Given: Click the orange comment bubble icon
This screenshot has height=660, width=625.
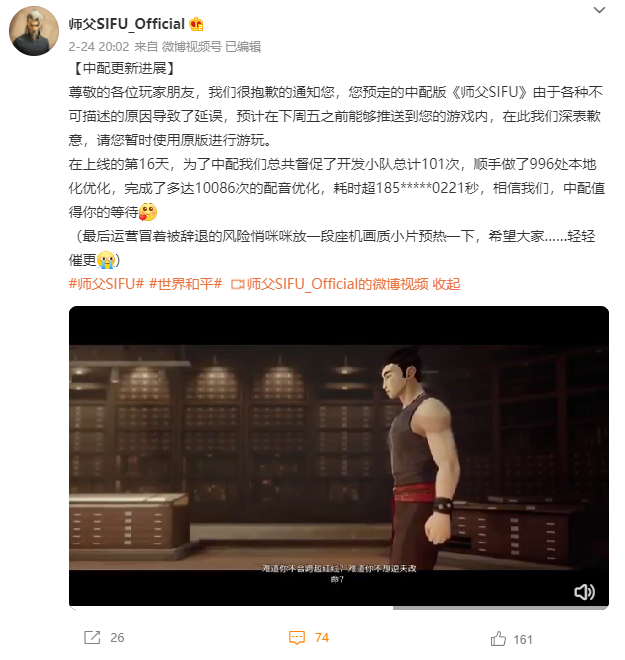Looking at the screenshot, I should [297, 638].
